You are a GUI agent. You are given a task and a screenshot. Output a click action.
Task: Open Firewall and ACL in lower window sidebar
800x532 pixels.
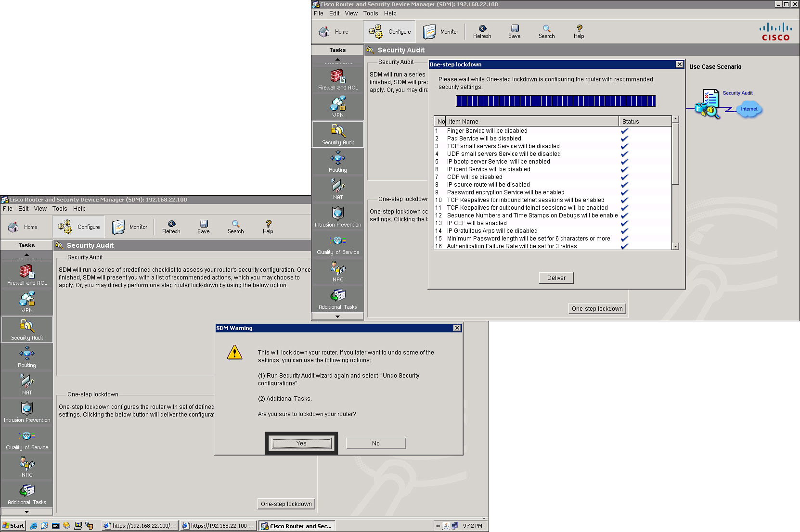click(27, 275)
